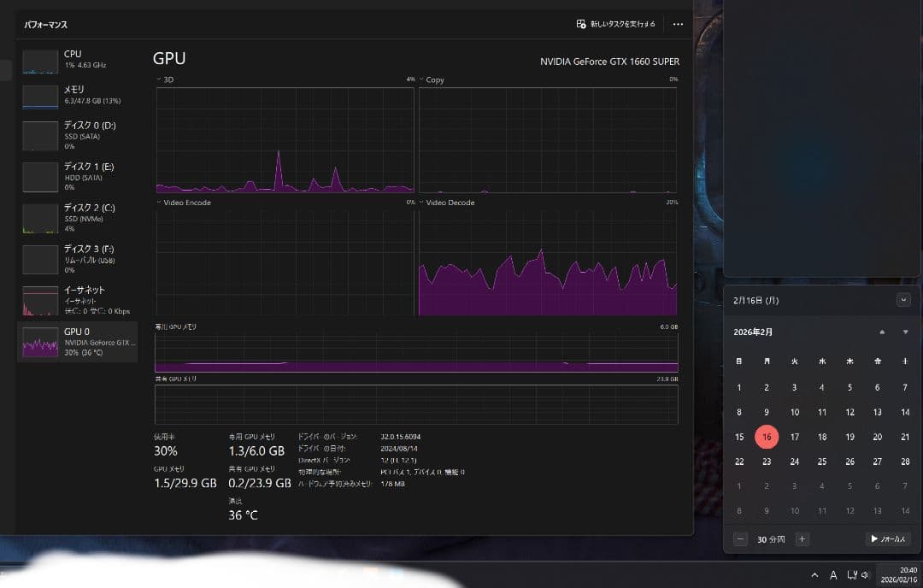Screen dimensions: 923x588
Task: Select date 1 of February in calendar
Action: 739,387
